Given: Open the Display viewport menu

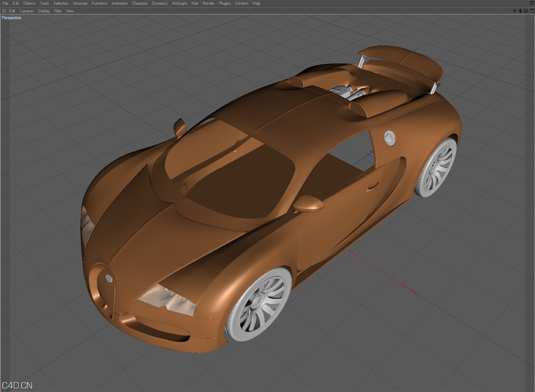Looking at the screenshot, I should (44, 11).
